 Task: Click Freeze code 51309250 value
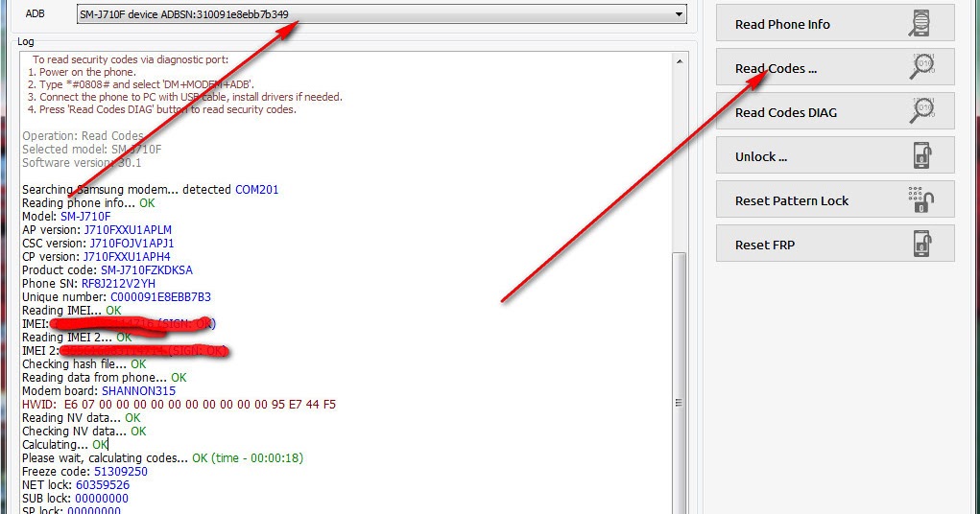pyautogui.click(x=121, y=472)
